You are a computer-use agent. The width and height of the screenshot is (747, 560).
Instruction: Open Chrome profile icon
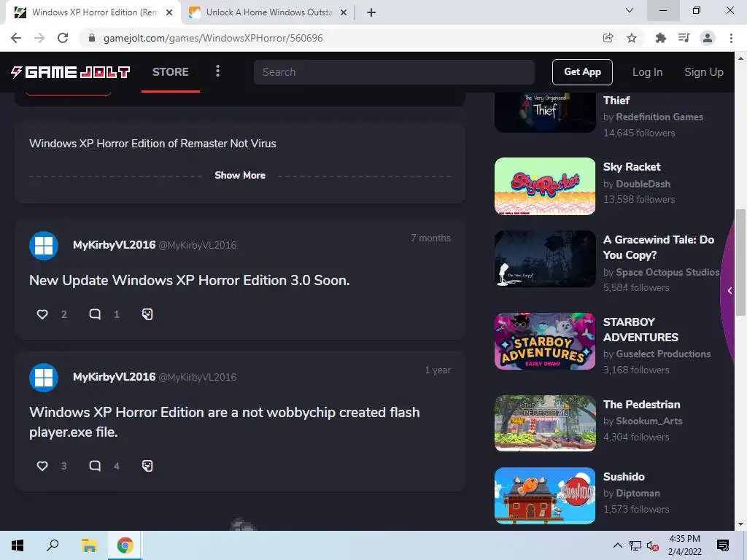708,38
